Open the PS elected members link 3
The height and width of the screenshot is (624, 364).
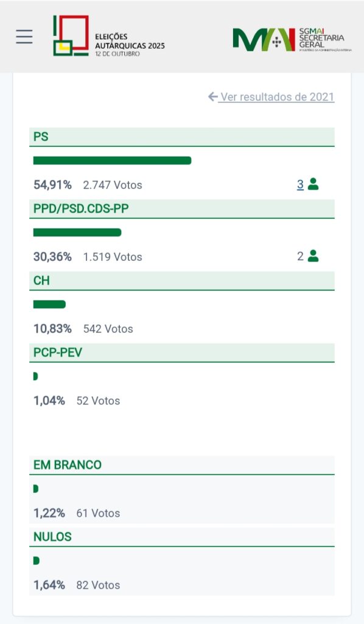[x=301, y=184]
